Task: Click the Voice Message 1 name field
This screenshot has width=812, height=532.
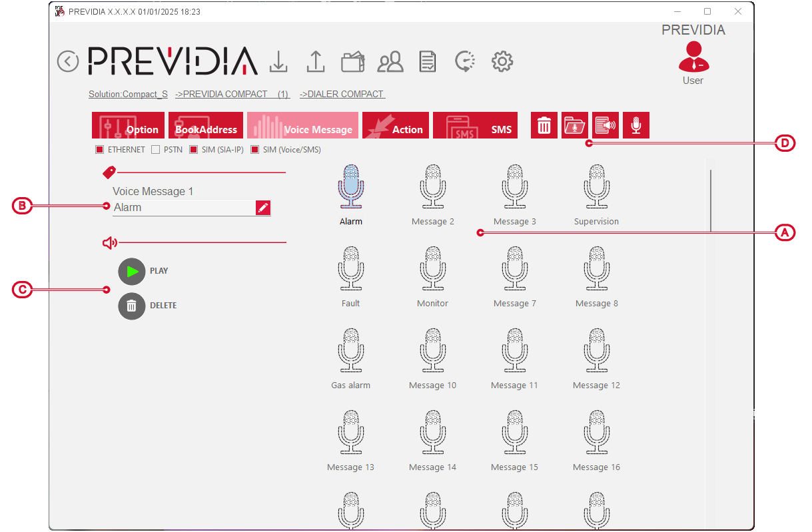Action: (x=183, y=208)
